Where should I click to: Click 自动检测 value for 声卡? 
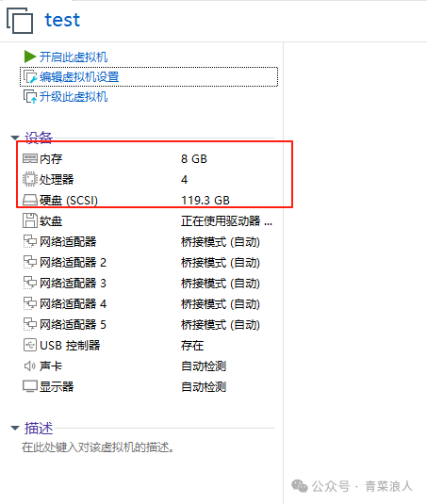pyautogui.click(x=204, y=366)
